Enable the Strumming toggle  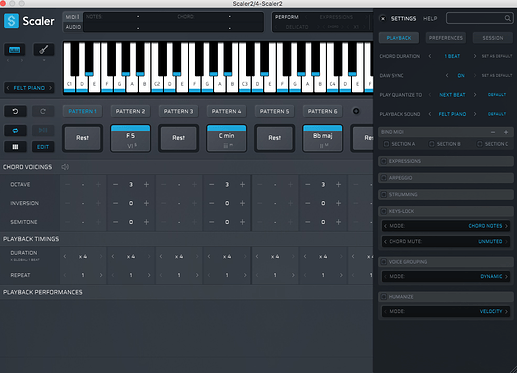click(x=384, y=194)
